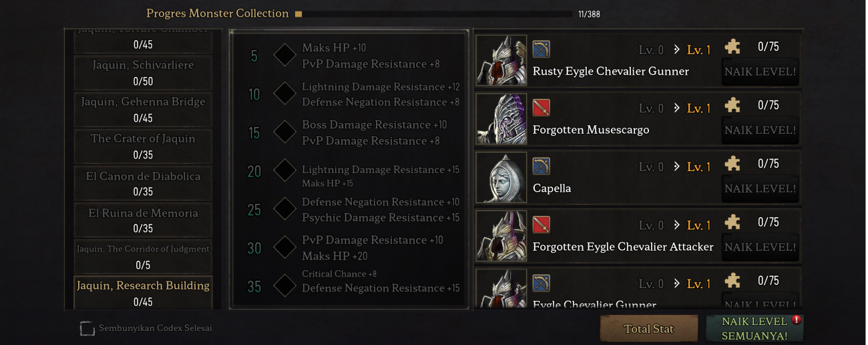
Task: Select El Canon de Diabolica area
Action: pos(143,184)
